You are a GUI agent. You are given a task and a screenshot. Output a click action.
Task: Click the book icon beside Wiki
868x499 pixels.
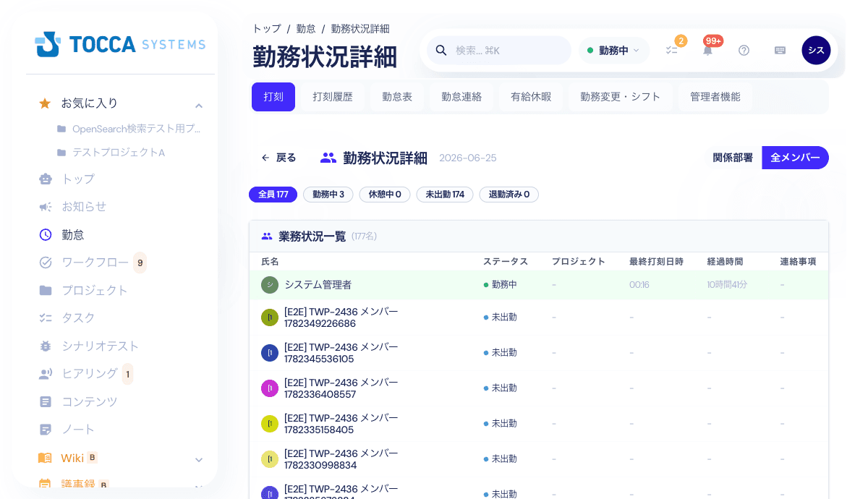point(46,458)
